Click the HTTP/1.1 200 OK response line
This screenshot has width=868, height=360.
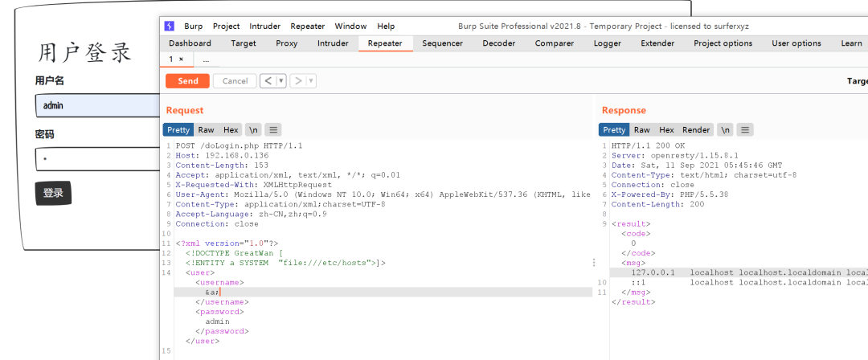pos(649,145)
